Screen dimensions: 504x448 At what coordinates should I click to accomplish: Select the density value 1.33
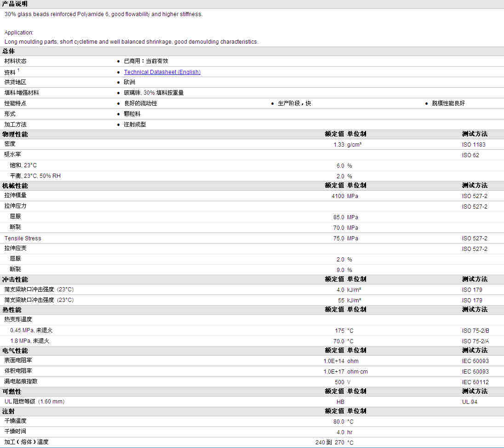[x=338, y=145]
